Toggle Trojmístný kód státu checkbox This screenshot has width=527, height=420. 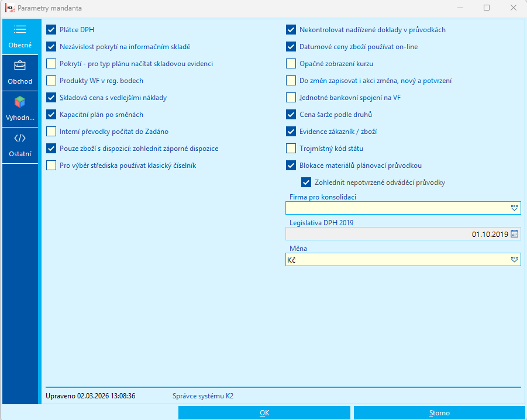[x=291, y=148]
